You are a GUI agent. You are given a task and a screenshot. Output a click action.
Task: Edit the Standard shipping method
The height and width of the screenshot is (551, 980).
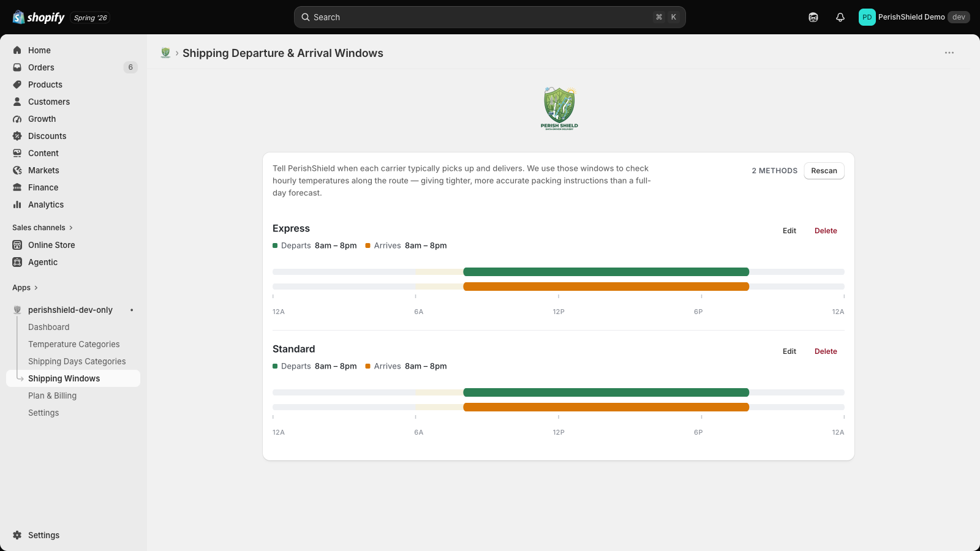[x=790, y=351]
